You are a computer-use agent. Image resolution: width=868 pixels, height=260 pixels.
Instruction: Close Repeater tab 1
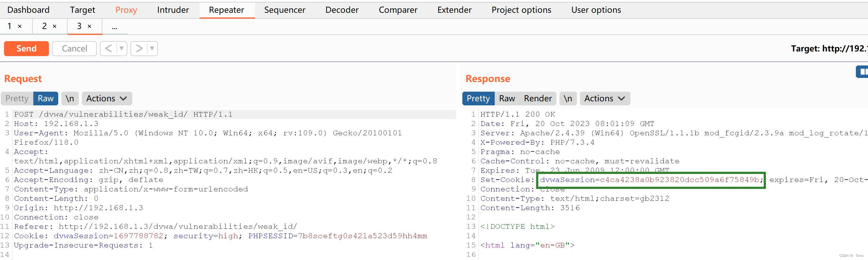pyautogui.click(x=20, y=26)
